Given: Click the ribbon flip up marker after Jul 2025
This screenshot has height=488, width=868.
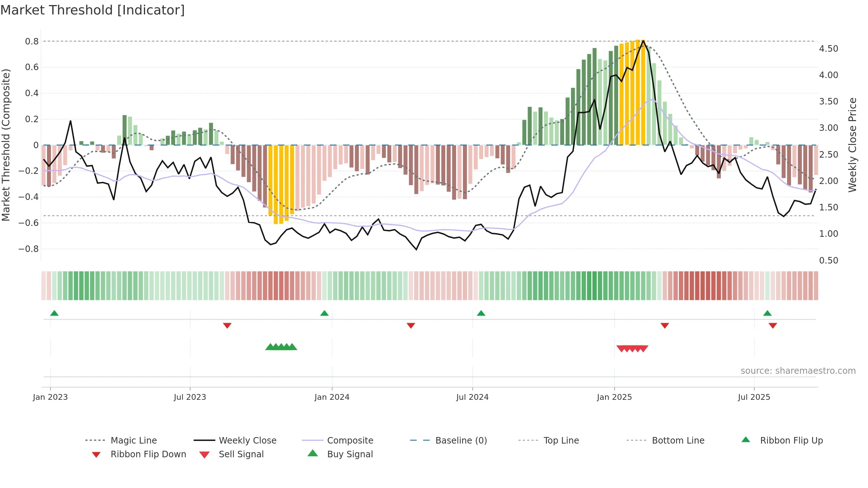Looking at the screenshot, I should pos(767,313).
